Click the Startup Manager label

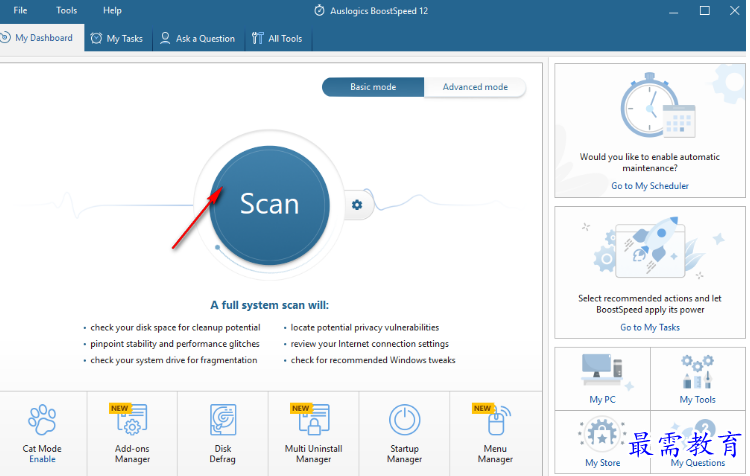coord(405,454)
